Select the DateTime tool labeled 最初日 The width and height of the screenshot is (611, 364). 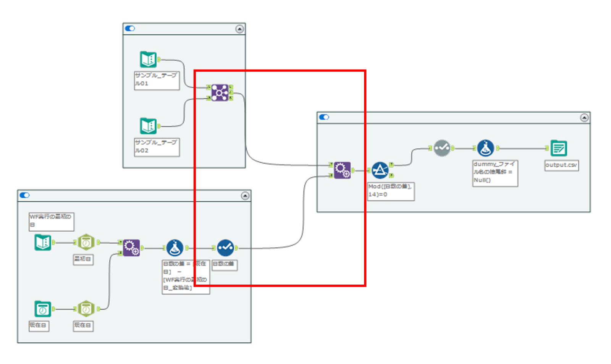pos(86,242)
